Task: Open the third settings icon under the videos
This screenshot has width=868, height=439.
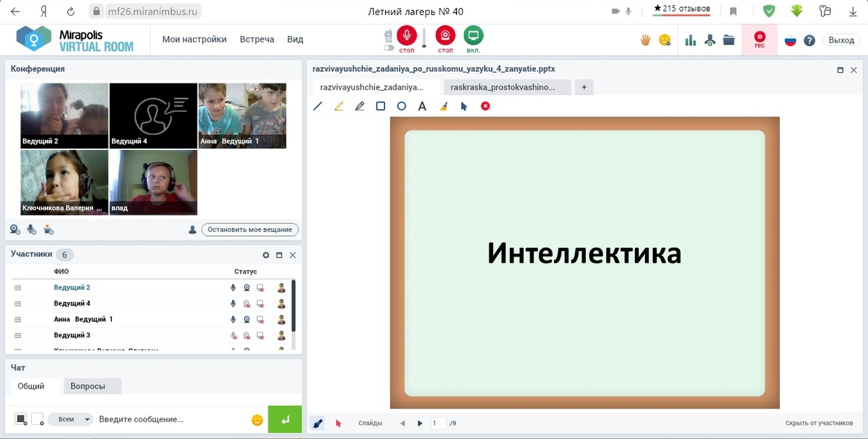Action: point(48,229)
